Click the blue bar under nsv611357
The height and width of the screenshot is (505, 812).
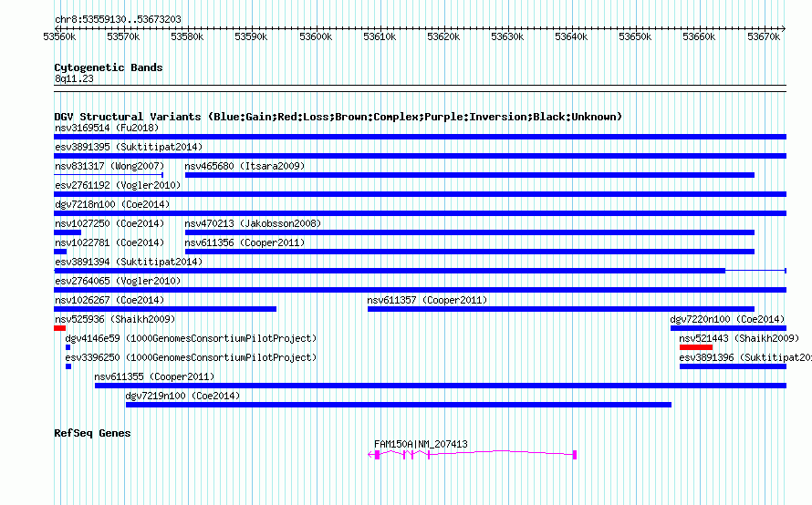click(561, 309)
